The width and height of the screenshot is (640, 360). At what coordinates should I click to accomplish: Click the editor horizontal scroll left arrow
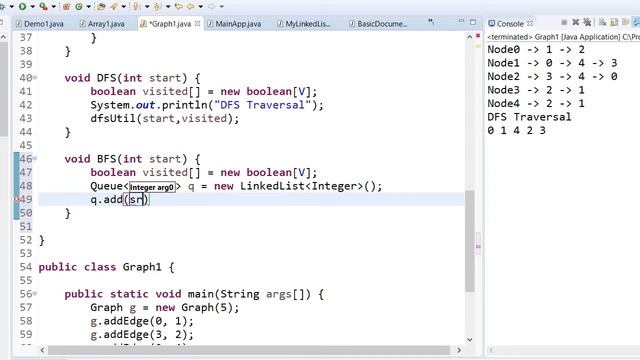point(42,350)
